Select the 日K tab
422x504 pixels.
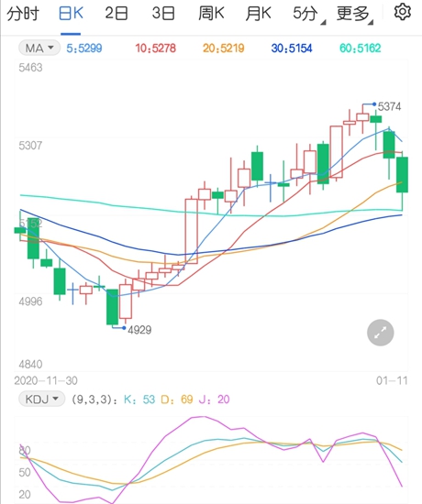tap(71, 14)
